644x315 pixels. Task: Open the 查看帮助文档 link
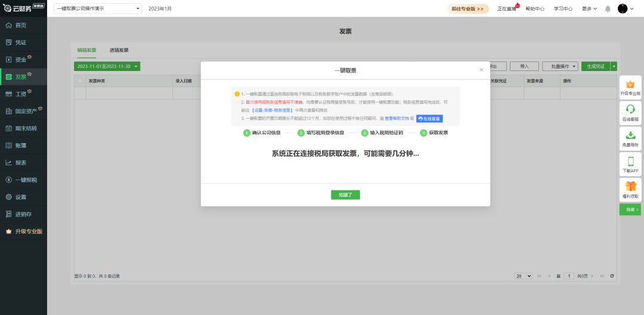coord(397,118)
